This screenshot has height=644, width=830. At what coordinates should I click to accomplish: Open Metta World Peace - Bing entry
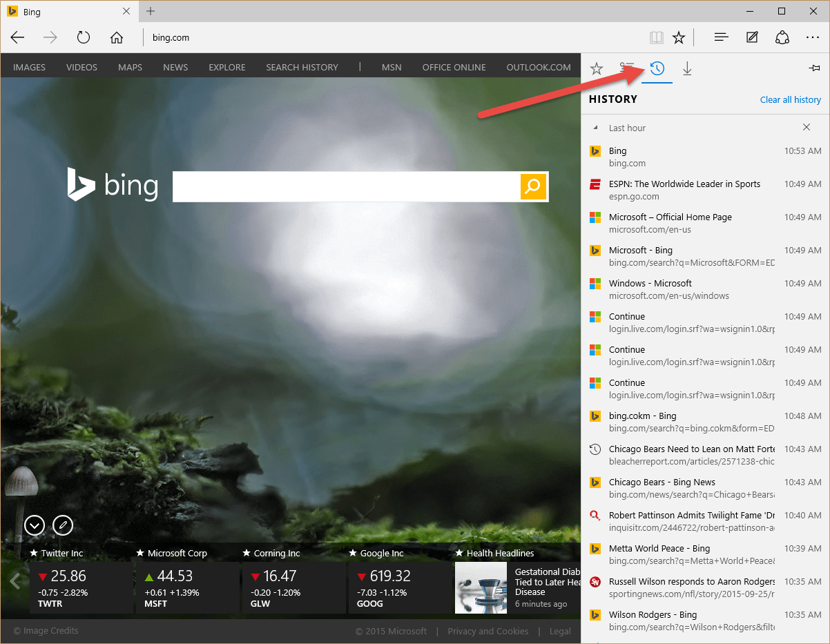point(705,554)
